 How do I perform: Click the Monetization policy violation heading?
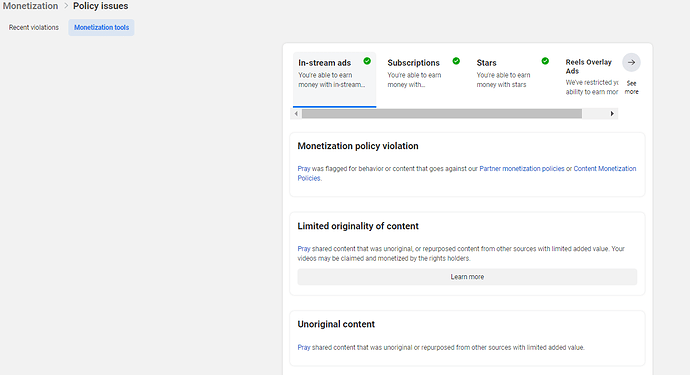coord(358,146)
